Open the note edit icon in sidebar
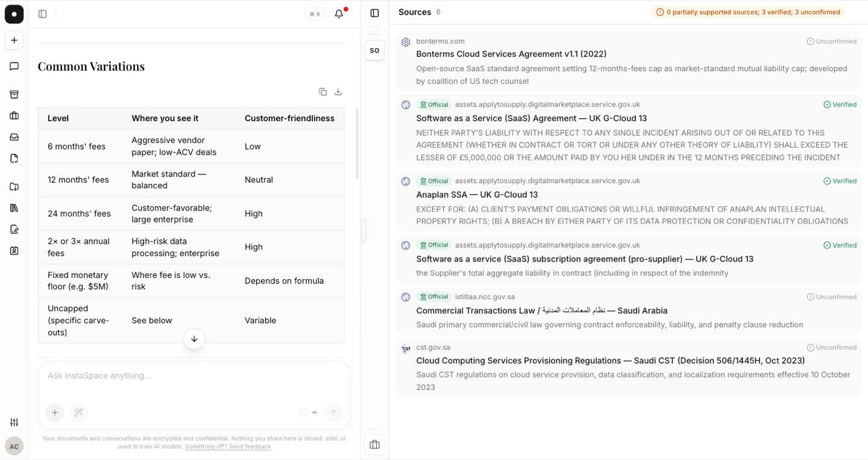 14,229
